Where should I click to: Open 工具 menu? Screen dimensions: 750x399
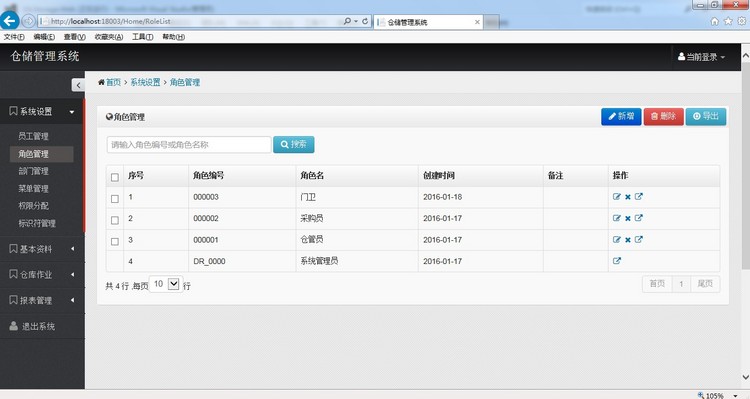pyautogui.click(x=143, y=37)
